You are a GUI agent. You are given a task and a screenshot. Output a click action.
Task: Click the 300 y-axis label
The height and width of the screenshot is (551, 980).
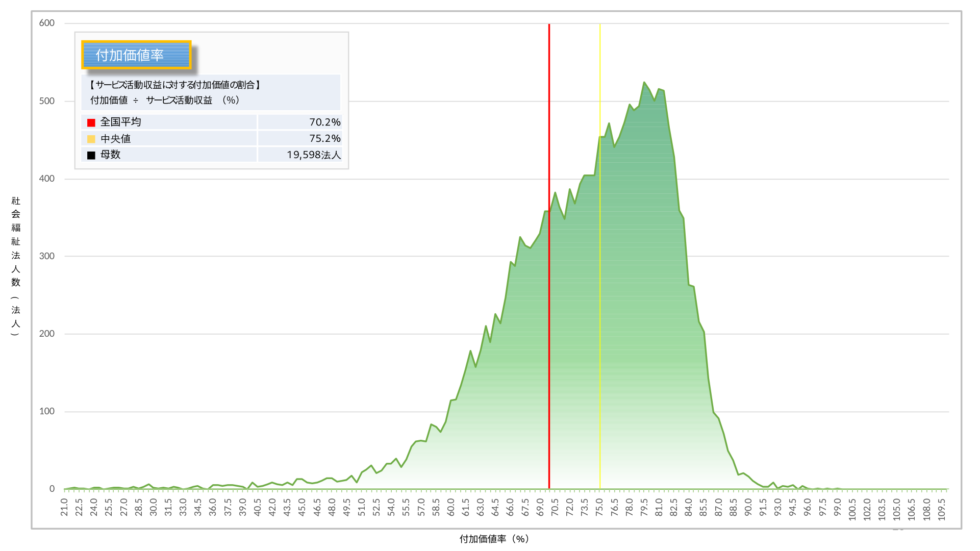[47, 256]
